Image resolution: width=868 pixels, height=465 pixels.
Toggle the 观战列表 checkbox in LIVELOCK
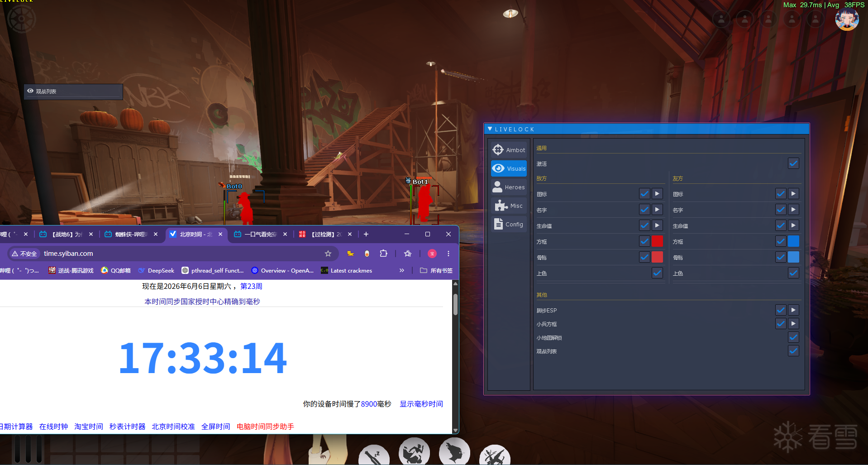793,351
